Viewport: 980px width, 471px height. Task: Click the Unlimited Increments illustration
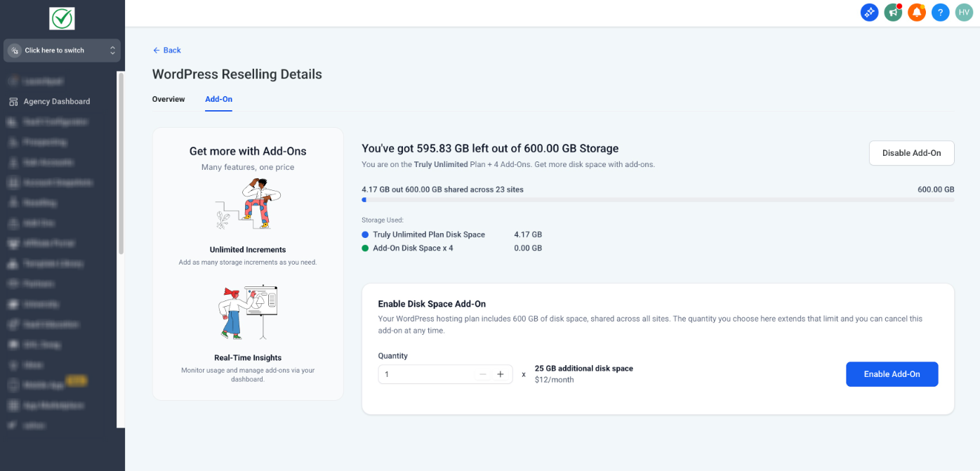coord(248,204)
